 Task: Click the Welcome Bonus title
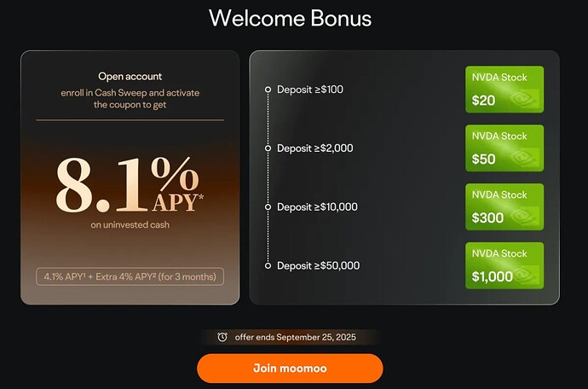(x=291, y=18)
